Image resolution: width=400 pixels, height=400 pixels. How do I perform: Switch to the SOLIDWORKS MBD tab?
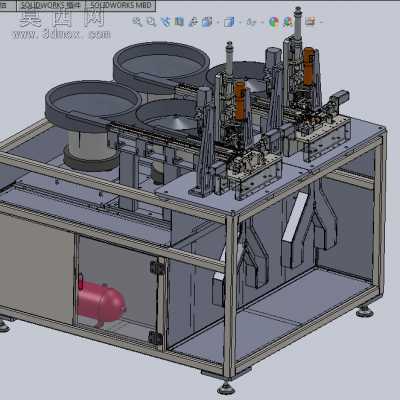tap(121, 5)
